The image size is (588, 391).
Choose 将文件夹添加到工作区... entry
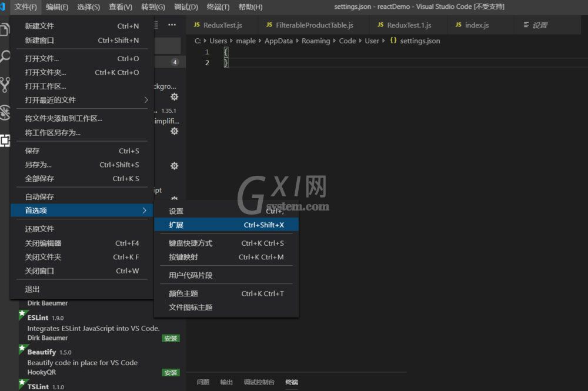(82, 118)
